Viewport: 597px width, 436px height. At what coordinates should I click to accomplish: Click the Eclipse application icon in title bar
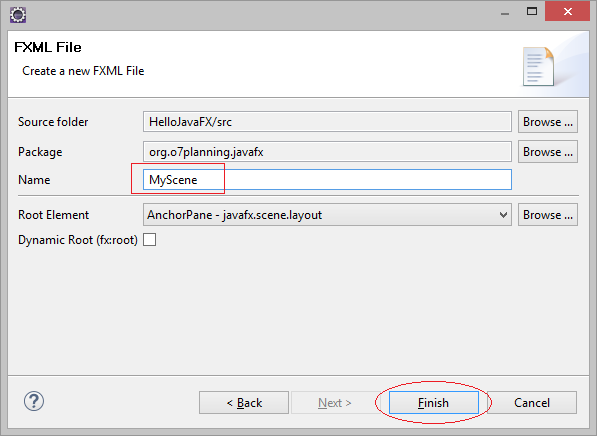click(x=18, y=15)
